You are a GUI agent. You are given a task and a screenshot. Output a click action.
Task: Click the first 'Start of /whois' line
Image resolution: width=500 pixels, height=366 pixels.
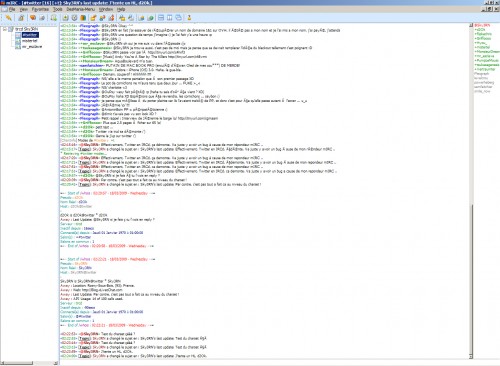click(107, 193)
